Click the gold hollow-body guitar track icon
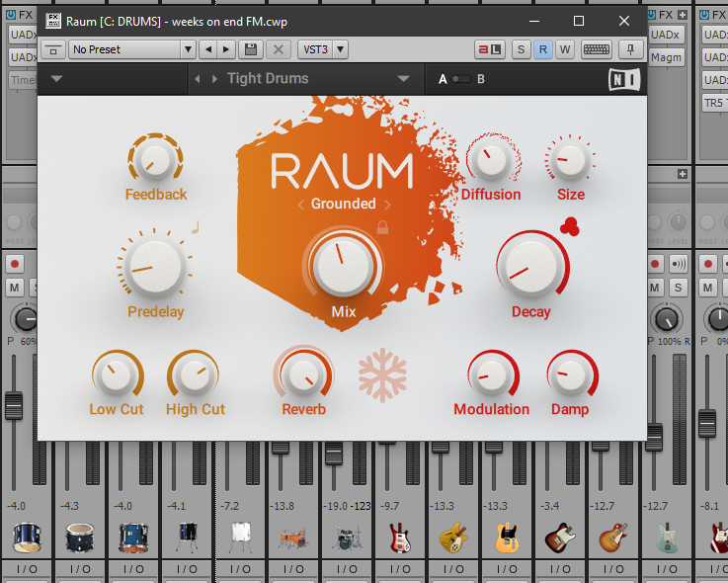Image resolution: width=728 pixels, height=583 pixels. coord(453,537)
